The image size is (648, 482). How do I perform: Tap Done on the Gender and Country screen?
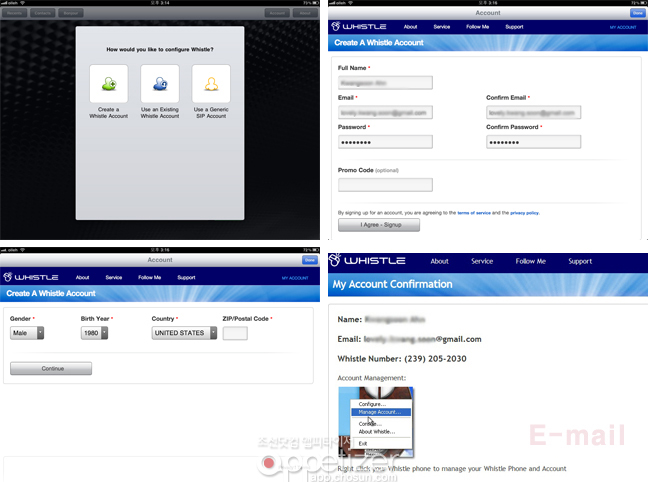310,260
